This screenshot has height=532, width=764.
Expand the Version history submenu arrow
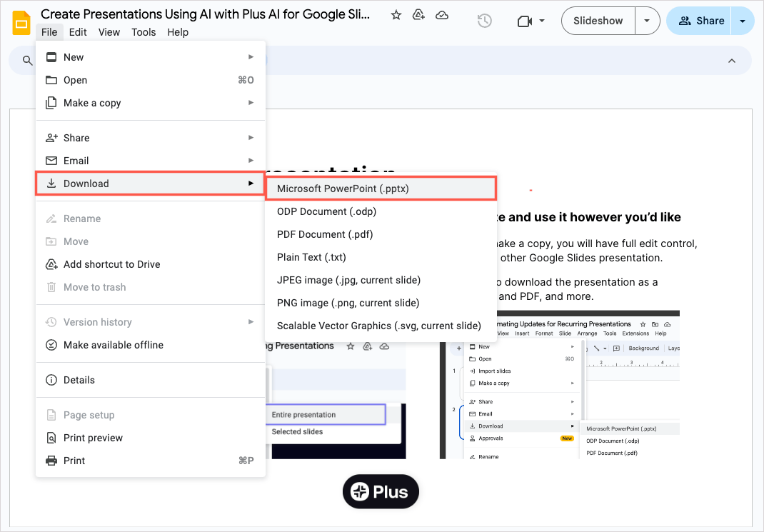[x=251, y=322]
